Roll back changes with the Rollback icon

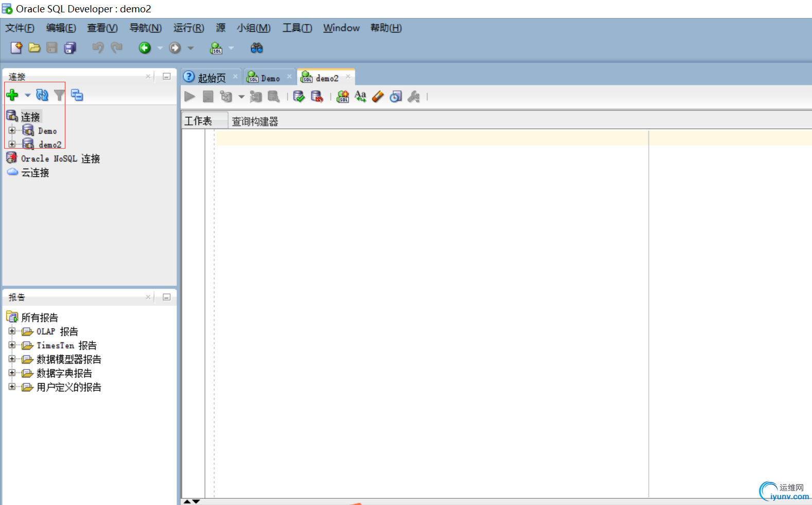click(317, 96)
